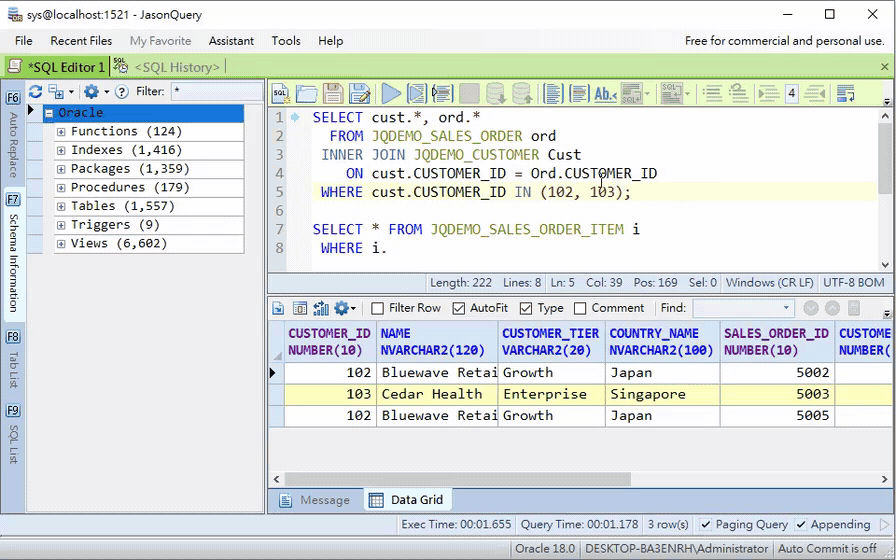Screen dimensions: 896x560
Task: Open the File menu
Action: (x=23, y=41)
